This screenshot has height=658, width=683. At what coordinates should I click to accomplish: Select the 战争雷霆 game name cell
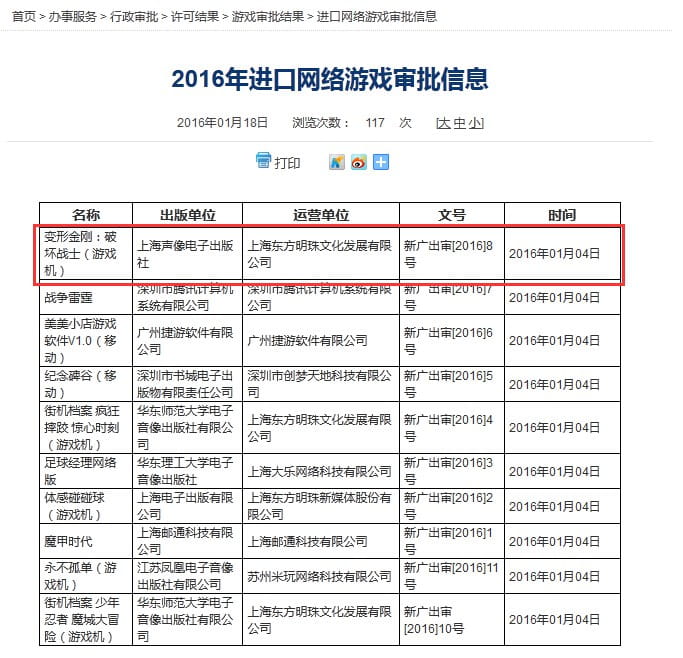click(68, 297)
